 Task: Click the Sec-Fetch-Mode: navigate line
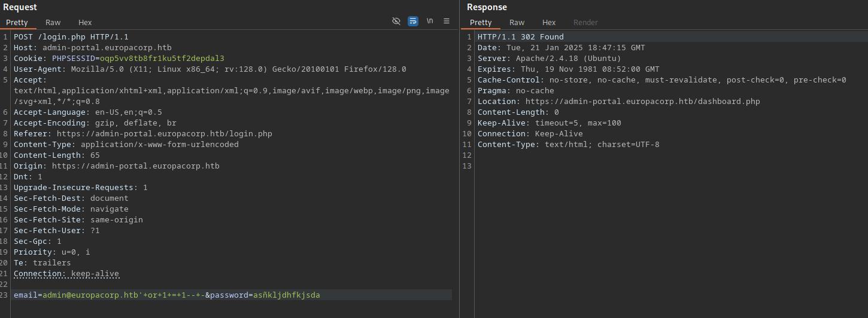click(x=71, y=209)
